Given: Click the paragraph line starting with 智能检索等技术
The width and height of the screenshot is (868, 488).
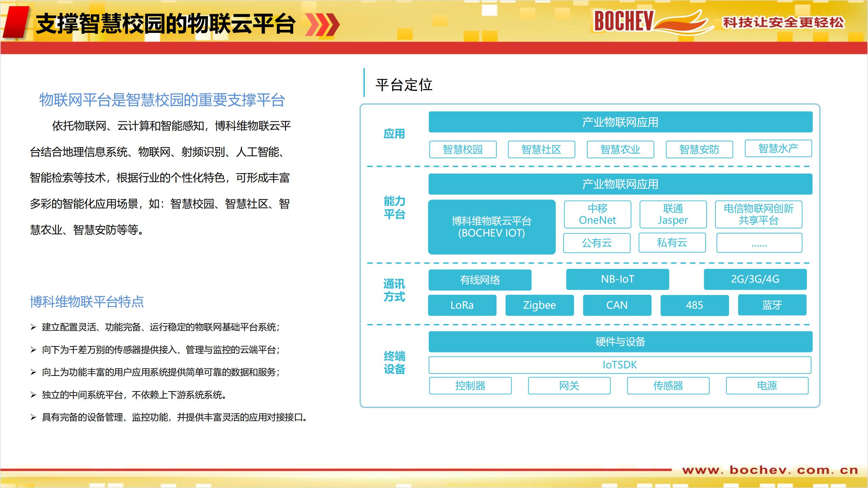Looking at the screenshot, I should pyautogui.click(x=159, y=178).
